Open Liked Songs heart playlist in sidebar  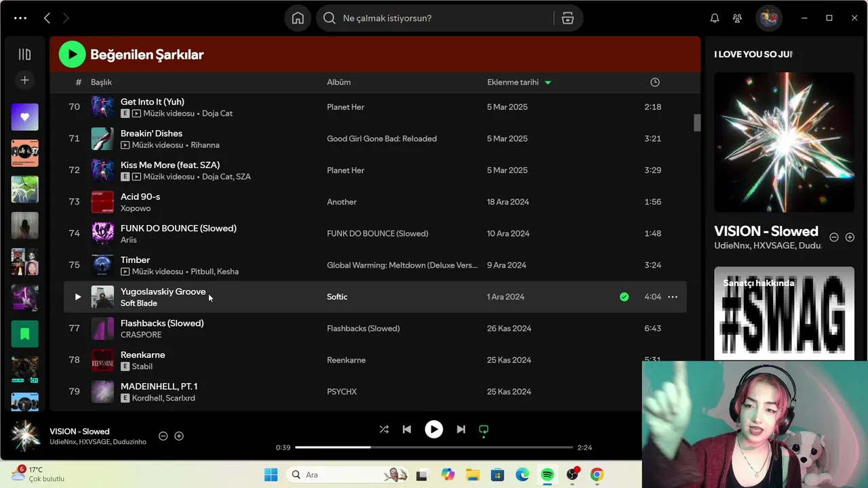pos(24,117)
